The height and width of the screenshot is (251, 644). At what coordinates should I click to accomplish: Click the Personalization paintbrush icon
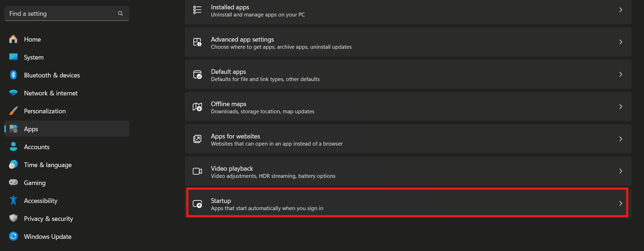(x=13, y=111)
